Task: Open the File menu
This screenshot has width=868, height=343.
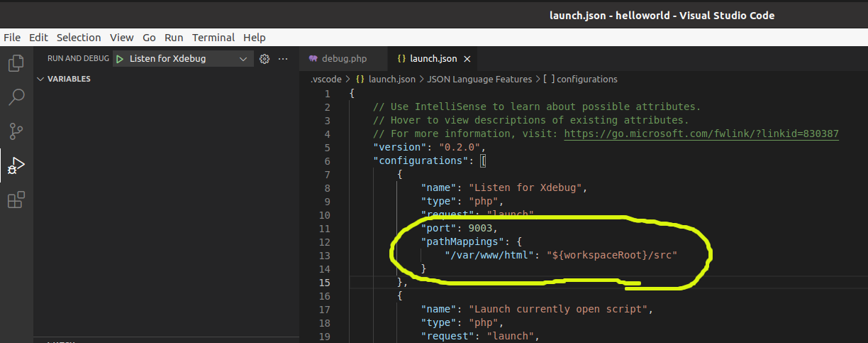Action: pyautogui.click(x=12, y=38)
